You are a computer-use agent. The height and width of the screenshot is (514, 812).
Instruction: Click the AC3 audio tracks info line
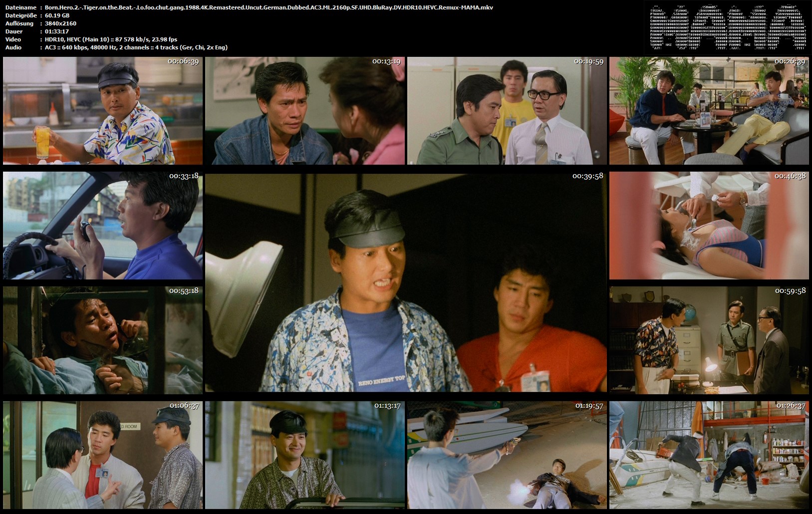[x=136, y=47]
